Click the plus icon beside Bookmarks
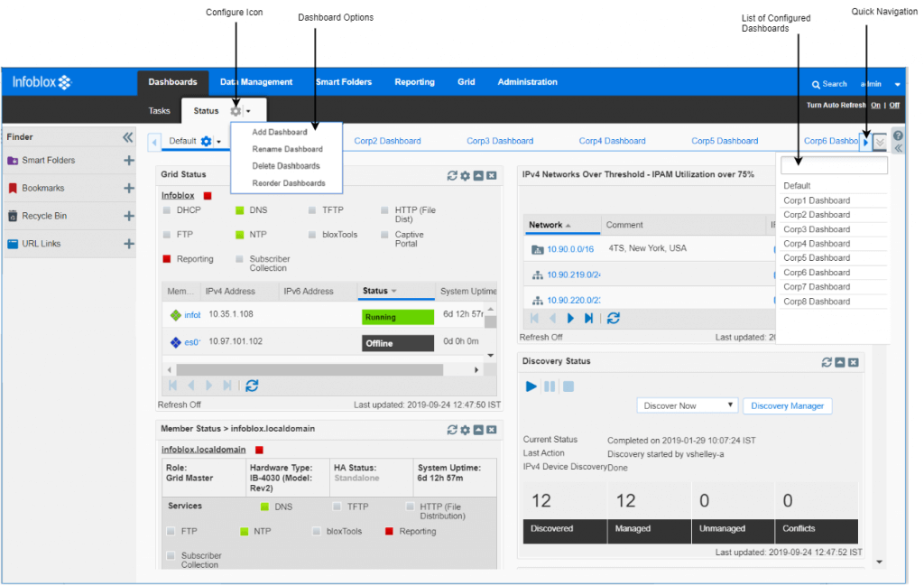This screenshot has width=924, height=586. (128, 188)
